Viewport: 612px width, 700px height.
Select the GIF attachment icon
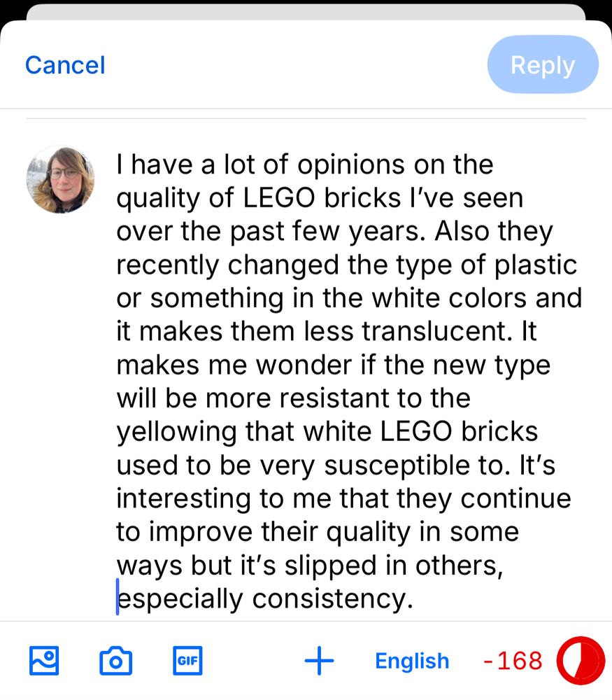[187, 660]
